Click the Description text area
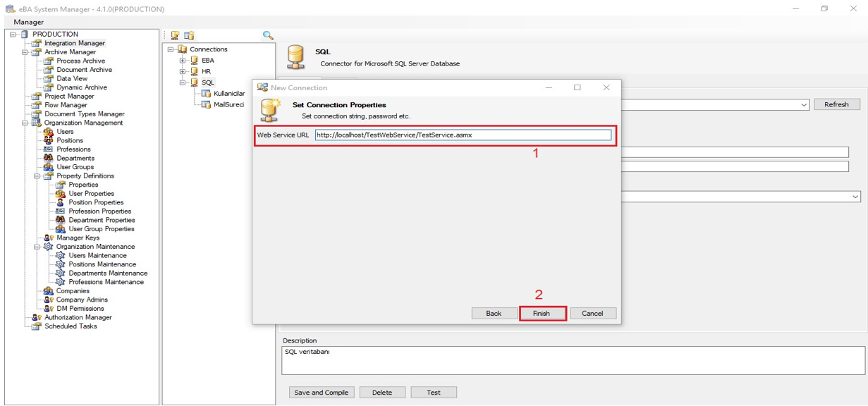Viewport: 868px width, 406px height. click(573, 360)
